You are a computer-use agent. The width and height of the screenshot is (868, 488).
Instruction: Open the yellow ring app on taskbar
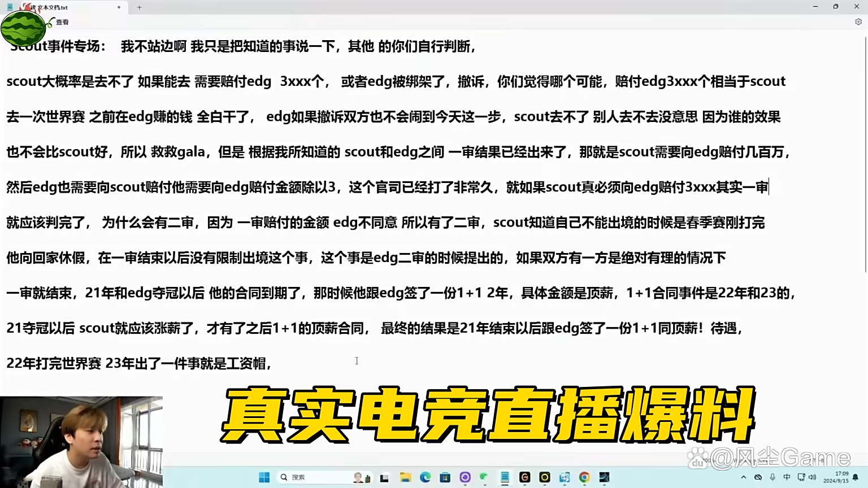(x=545, y=477)
